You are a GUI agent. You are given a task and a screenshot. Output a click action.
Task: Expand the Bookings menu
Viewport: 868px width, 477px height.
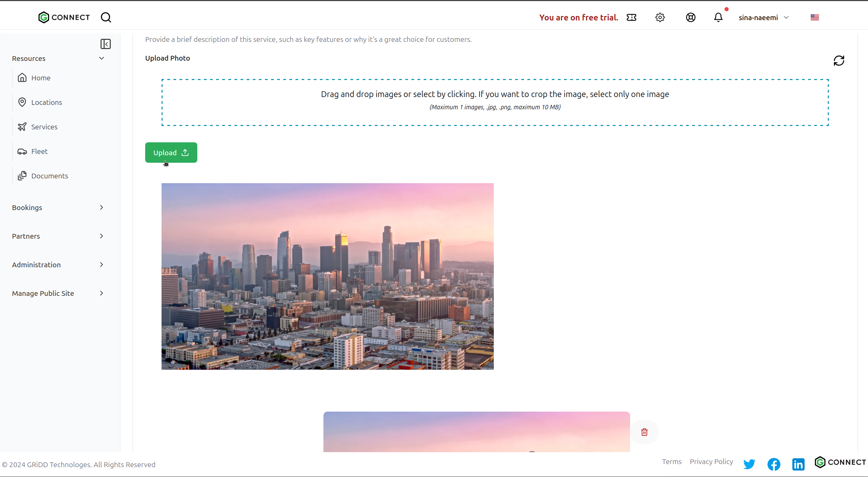101,207
